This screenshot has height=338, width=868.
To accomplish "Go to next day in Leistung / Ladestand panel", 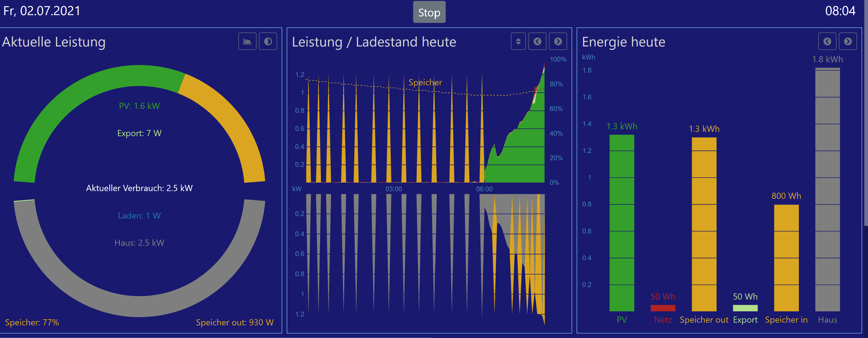I will [558, 41].
